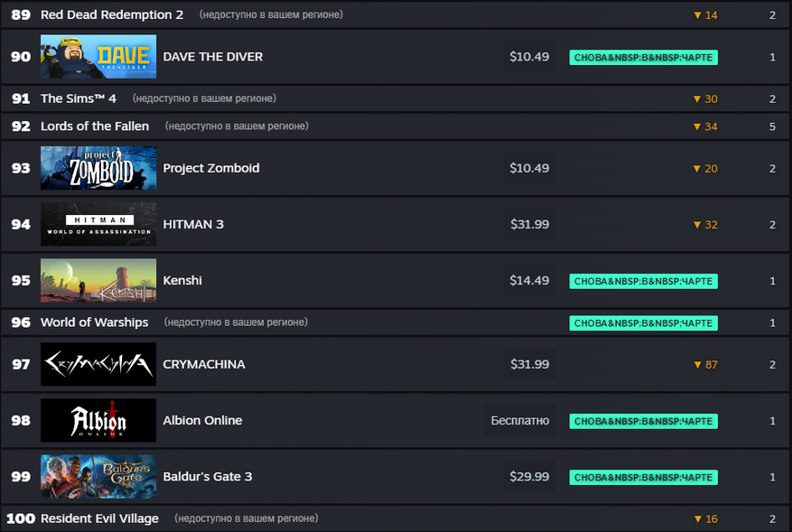Screen dimensions: 792x532
Task: Click the down-87 rank change on CRYMACHINA
Action: point(705,365)
